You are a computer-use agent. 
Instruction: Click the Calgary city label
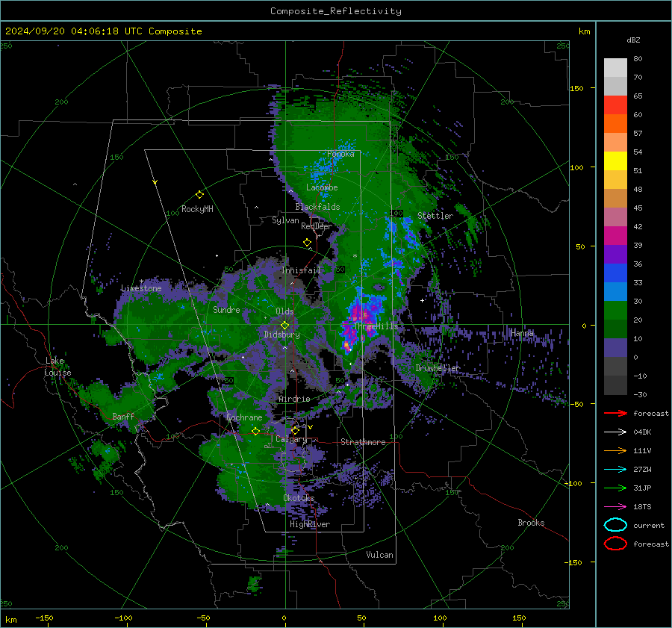(x=291, y=439)
